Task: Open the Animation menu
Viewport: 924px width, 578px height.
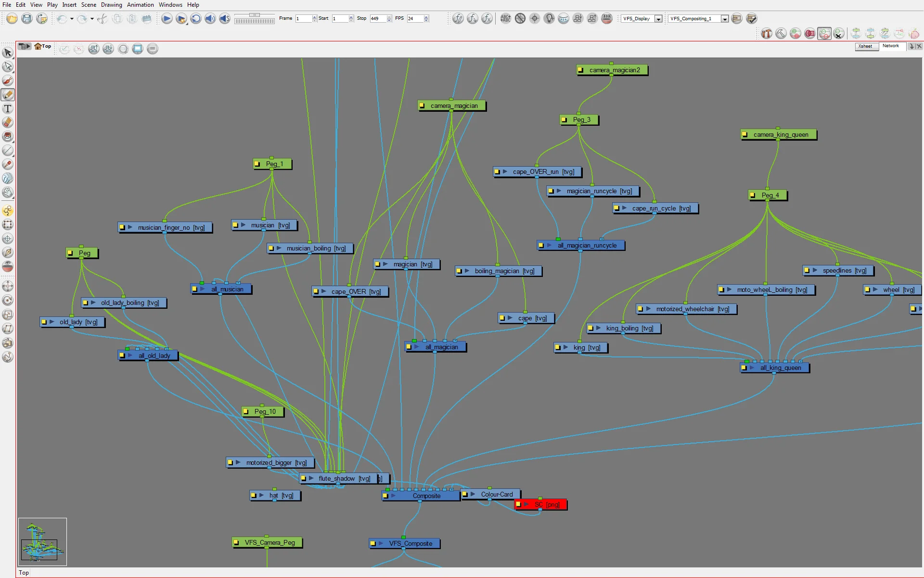Action: coord(140,5)
